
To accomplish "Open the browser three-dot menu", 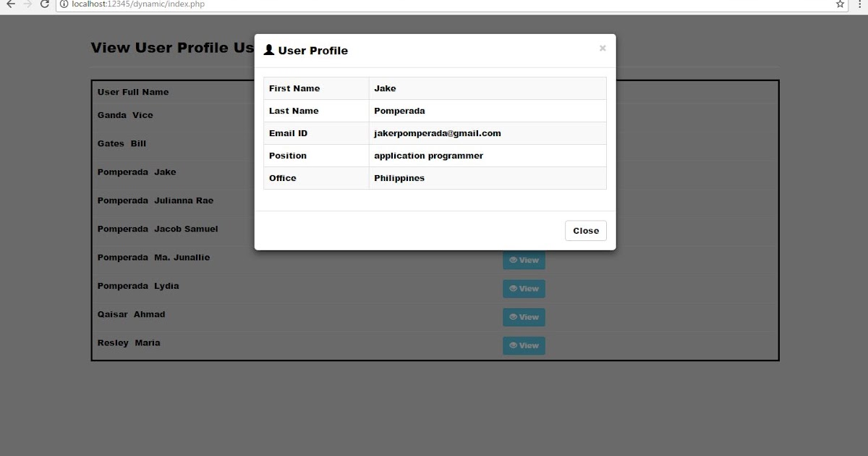I will click(x=859, y=5).
